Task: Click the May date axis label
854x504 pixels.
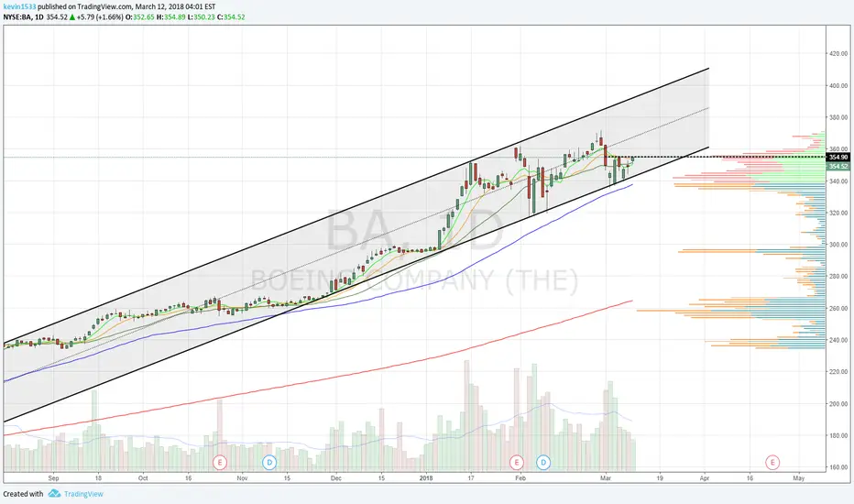Action: point(798,478)
